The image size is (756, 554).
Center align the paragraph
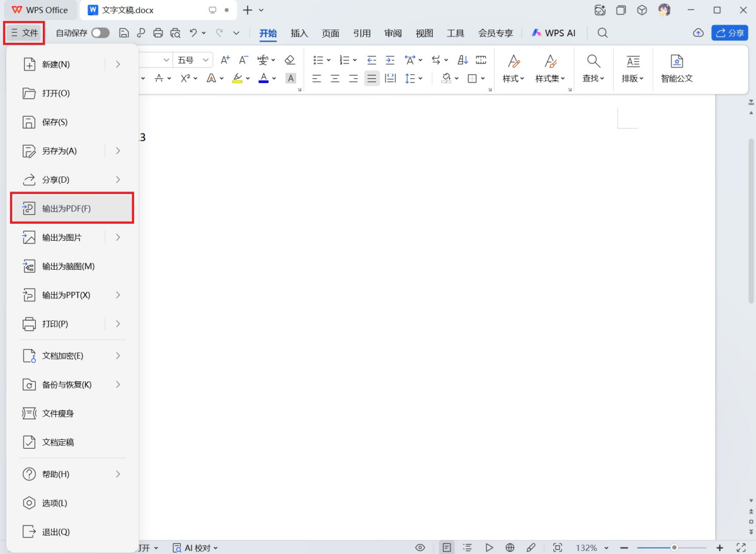[336, 78]
